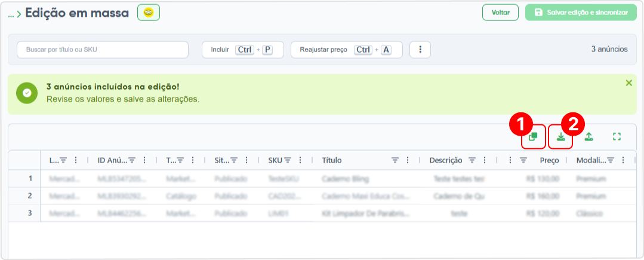Click the Descrição column header label
Viewport: 644px width, 260px height.
[x=446, y=160]
